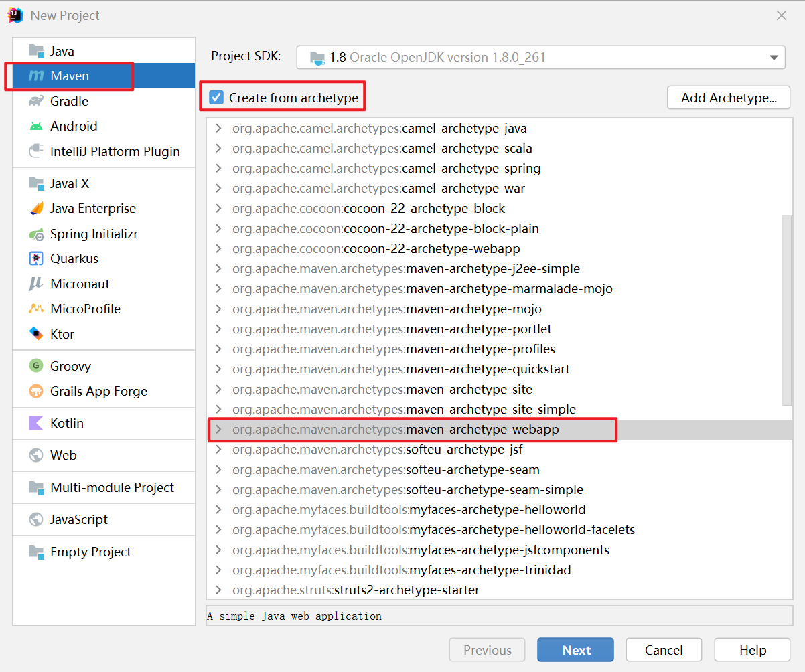The height and width of the screenshot is (672, 805).
Task: Click the Quarkus logo icon
Action: click(36, 258)
